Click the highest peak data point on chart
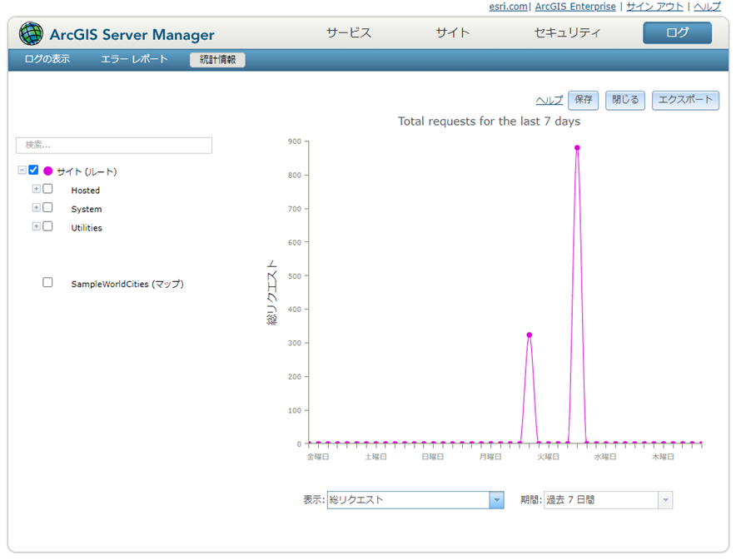This screenshot has height=560, width=736. [x=577, y=148]
